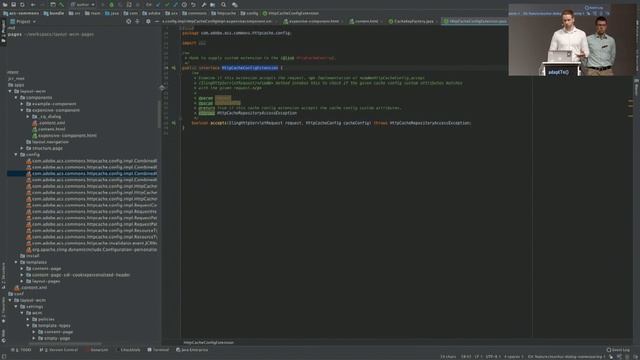Click the Search magnifier icon in toolbar
This screenshot has height=360, width=640.
click(x=224, y=4)
